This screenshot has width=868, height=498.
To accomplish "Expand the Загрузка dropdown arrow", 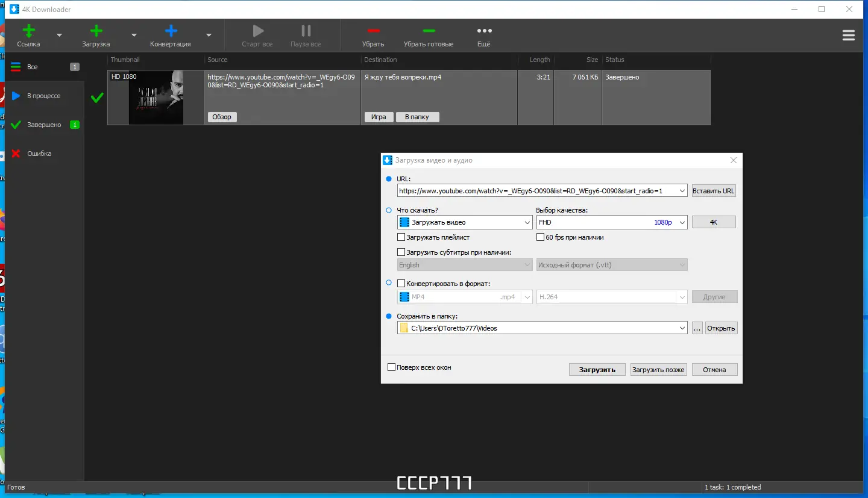I will tap(134, 35).
